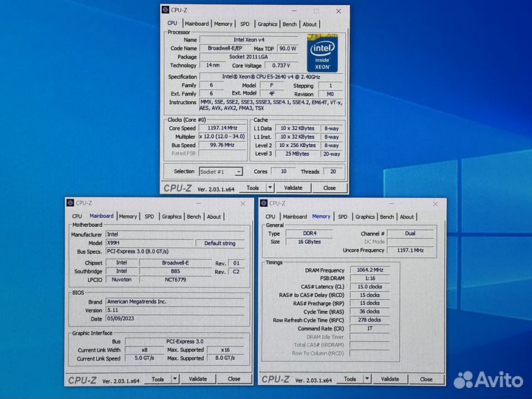Click the CPU-Z app icon in top window title bar
The image size is (532, 399).
click(x=166, y=10)
